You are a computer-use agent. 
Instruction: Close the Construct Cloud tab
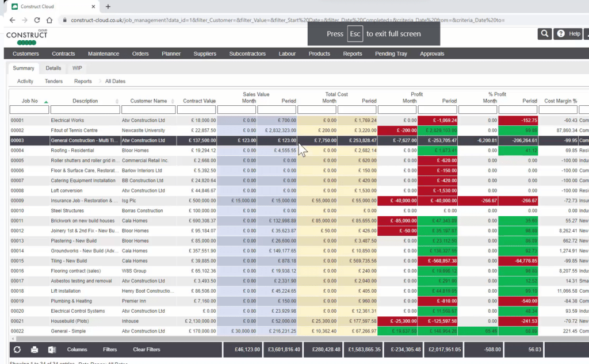[93, 6]
